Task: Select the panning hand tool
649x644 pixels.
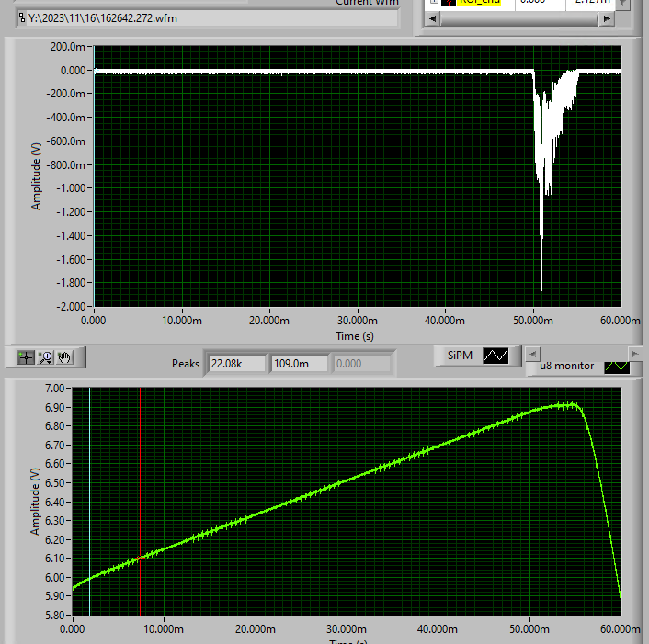Action: (64, 357)
